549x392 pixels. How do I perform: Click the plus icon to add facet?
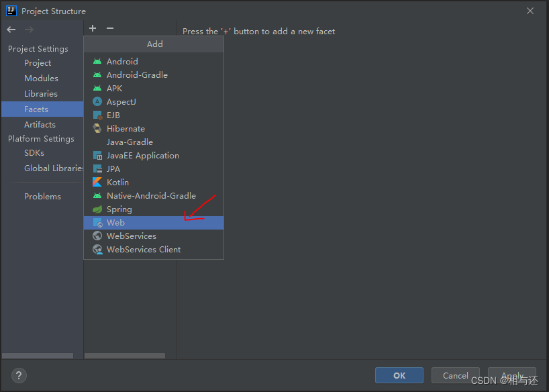tap(93, 28)
